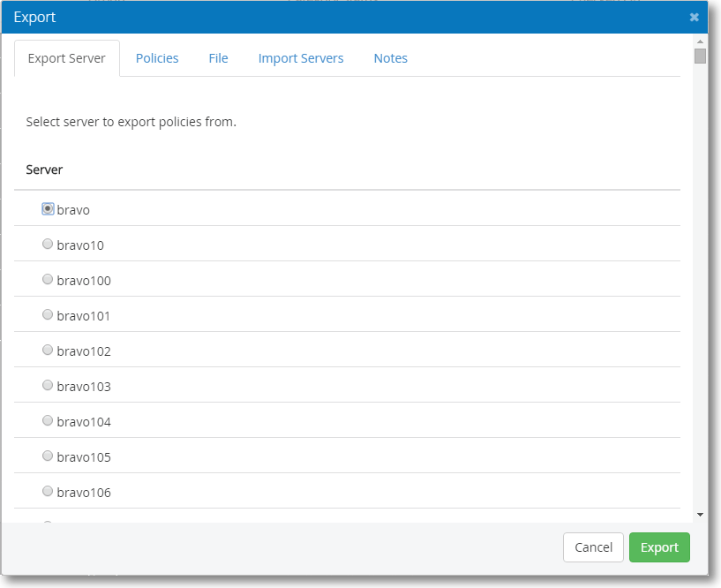This screenshot has height=588, width=721.
Task: Click the bravo101 label text
Action: coord(83,316)
